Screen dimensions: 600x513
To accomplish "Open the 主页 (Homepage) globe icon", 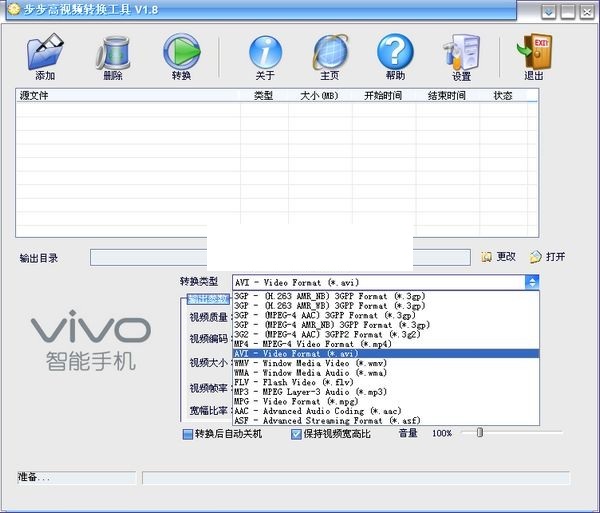I will click(x=330, y=52).
